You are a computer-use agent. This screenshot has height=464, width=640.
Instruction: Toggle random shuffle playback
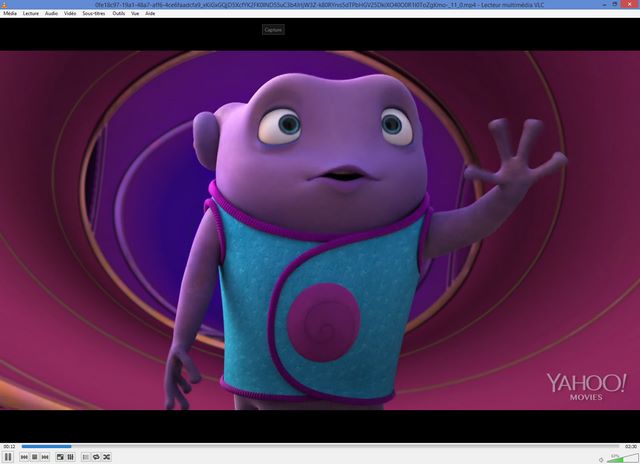(107, 457)
